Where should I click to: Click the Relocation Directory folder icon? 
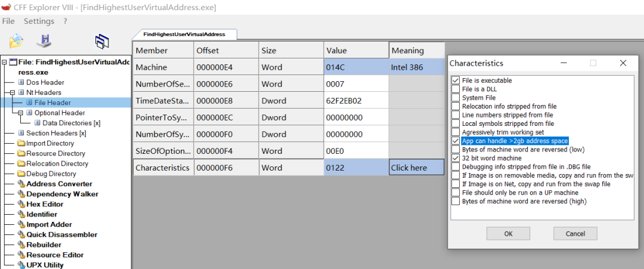tap(21, 163)
